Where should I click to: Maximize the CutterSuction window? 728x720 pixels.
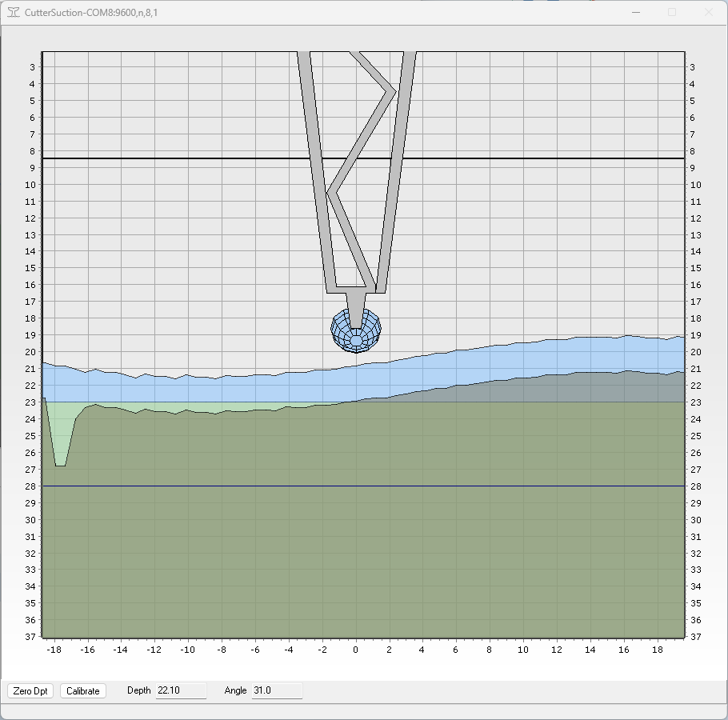672,13
